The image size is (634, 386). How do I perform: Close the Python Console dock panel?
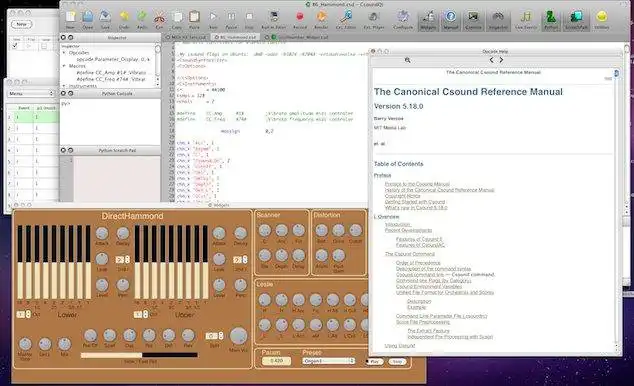tap(63, 94)
